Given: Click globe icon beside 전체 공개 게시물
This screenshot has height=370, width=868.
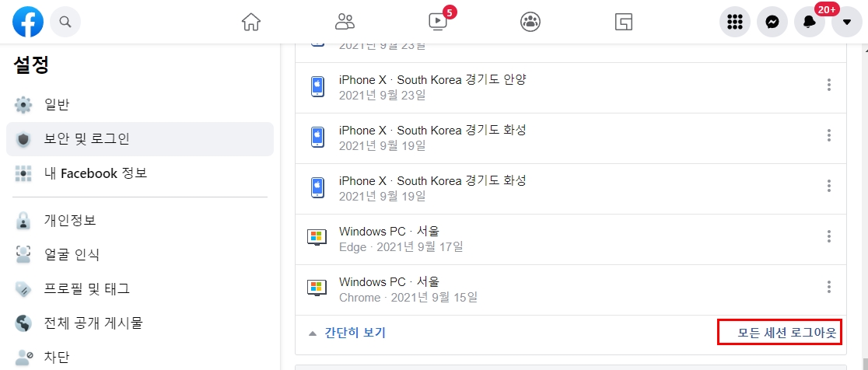Looking at the screenshot, I should (23, 323).
